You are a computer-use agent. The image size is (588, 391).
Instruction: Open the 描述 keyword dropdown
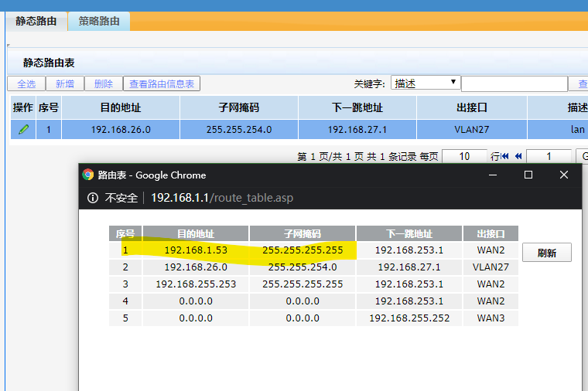coord(426,83)
